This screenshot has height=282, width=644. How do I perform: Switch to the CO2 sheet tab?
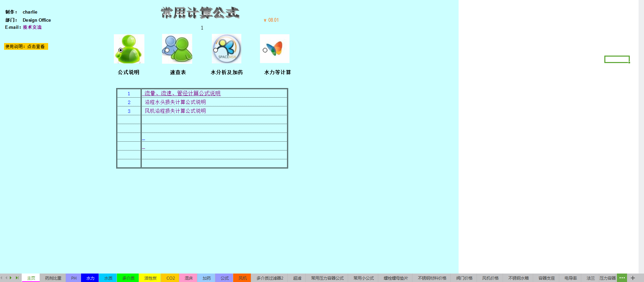coord(170,278)
